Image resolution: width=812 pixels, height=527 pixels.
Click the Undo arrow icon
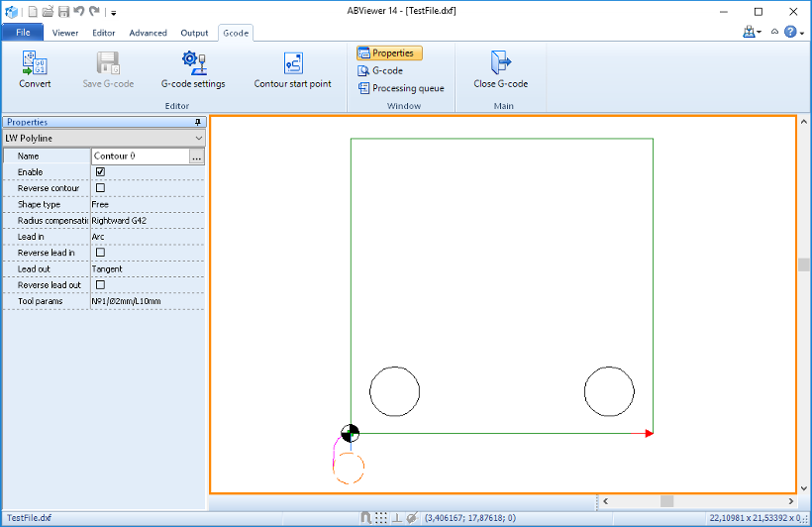pos(78,12)
